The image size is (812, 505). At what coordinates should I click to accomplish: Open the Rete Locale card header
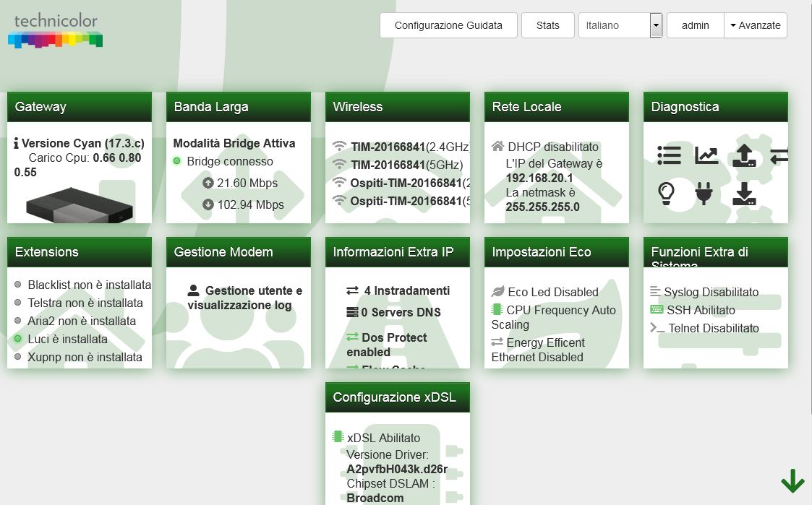556,107
